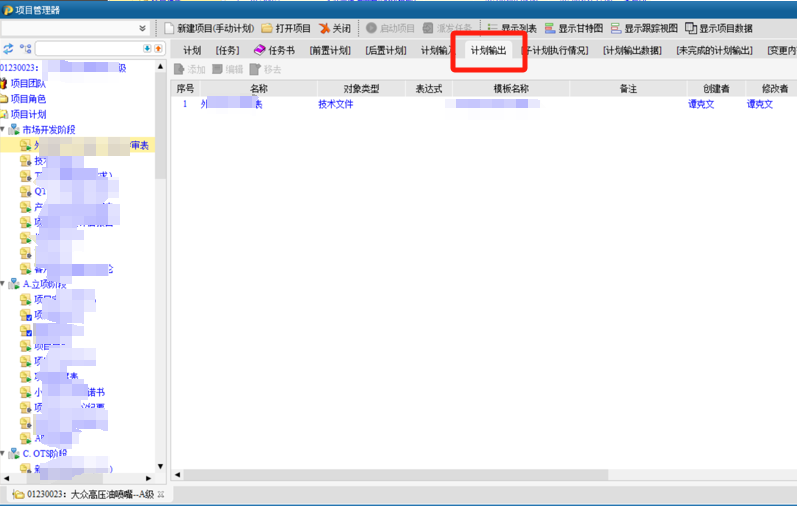This screenshot has height=510, width=797.
Task: Click the 添加 button
Action: pos(190,69)
